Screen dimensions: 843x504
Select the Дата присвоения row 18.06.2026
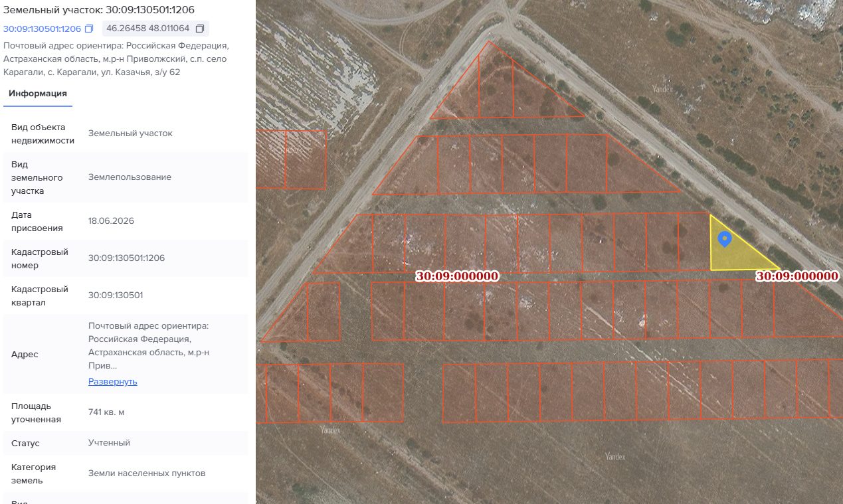pos(126,221)
